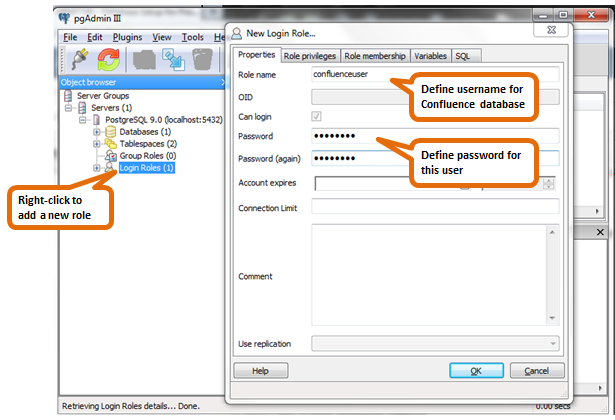This screenshot has height=420, width=615.
Task: Click the Object browser panel header
Action: coord(142,82)
